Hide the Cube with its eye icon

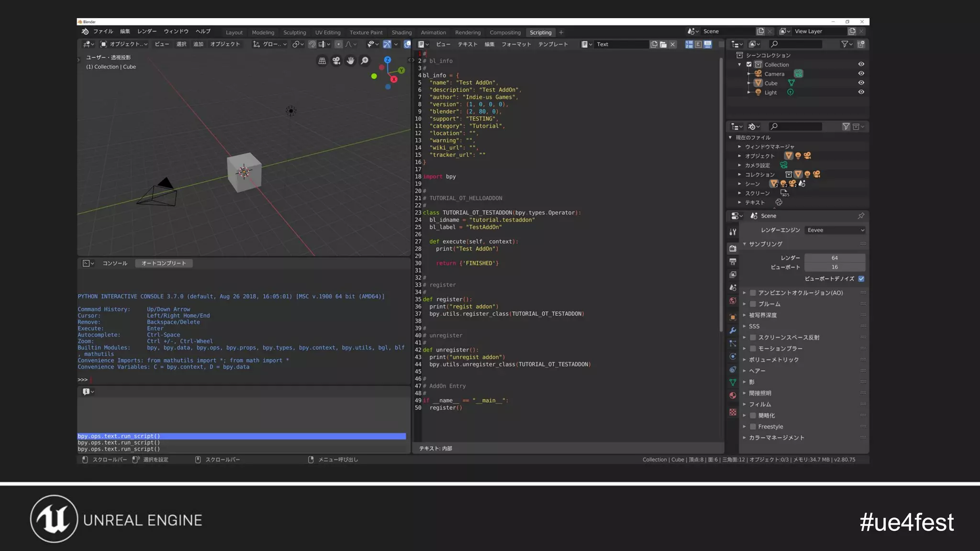[861, 83]
